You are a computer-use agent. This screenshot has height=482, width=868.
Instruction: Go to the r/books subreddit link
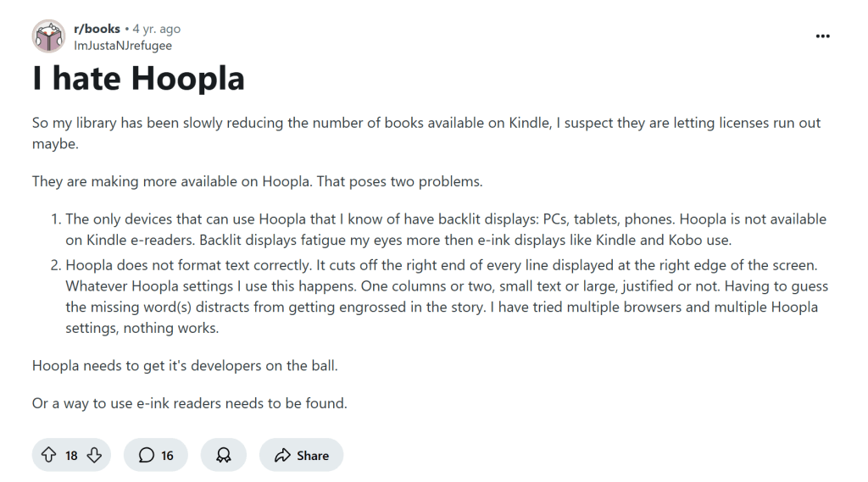[x=97, y=29]
